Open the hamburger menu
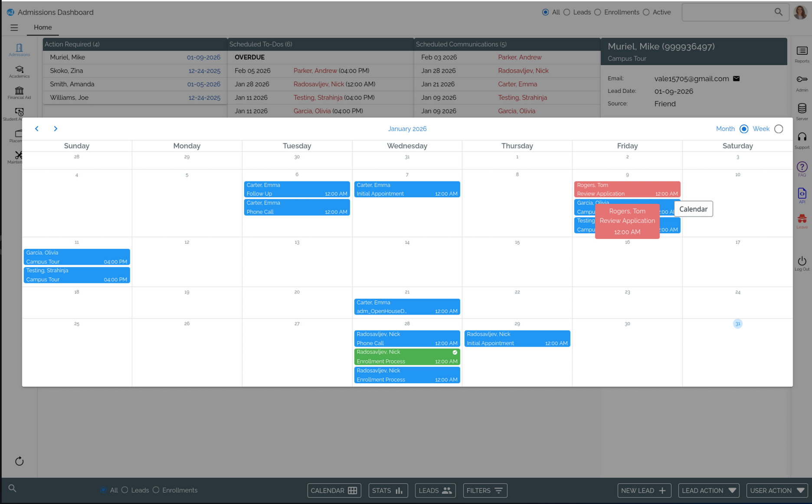This screenshot has width=812, height=504. 14,28
